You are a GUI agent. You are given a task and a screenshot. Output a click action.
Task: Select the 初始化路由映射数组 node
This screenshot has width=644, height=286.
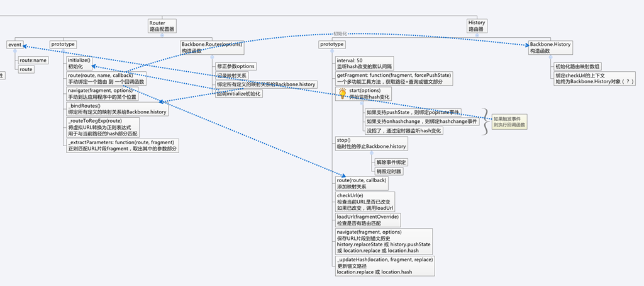(579, 66)
